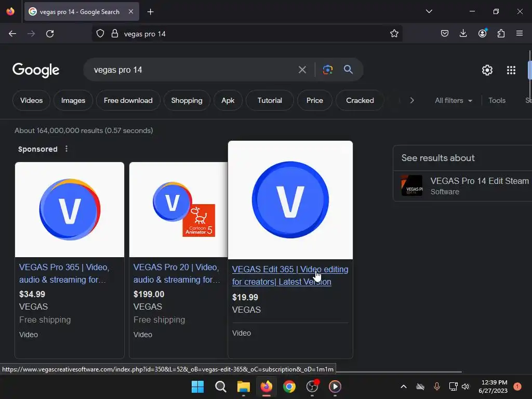Click the $19.99 price text
Image resolution: width=532 pixels, height=399 pixels.
pyautogui.click(x=245, y=298)
